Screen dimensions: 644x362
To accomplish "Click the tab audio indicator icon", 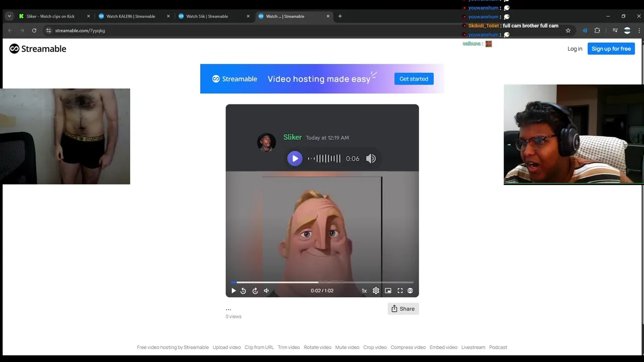I will [x=585, y=31].
